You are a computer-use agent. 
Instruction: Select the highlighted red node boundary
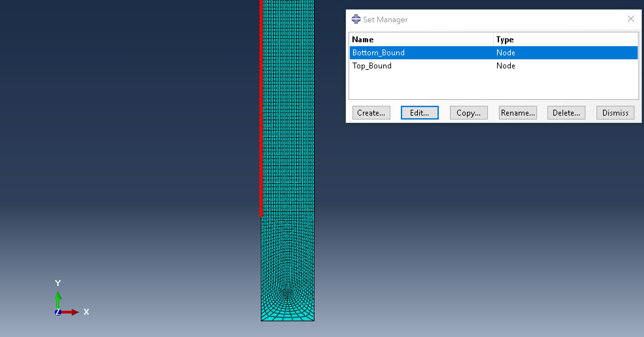coord(261,115)
